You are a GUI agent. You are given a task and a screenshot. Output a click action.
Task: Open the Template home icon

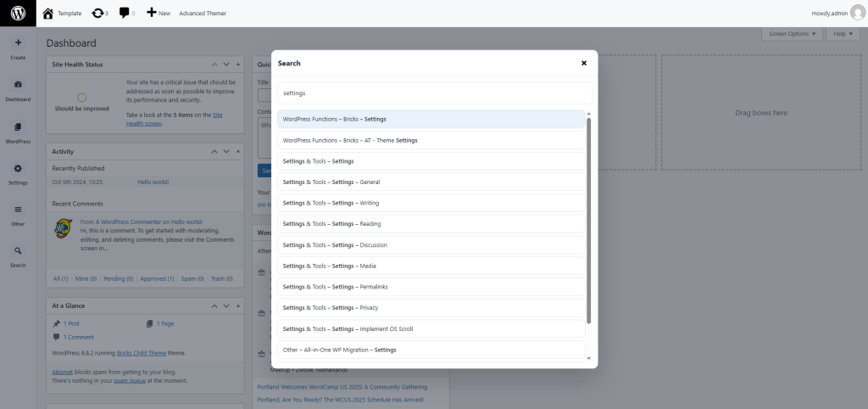(x=48, y=13)
